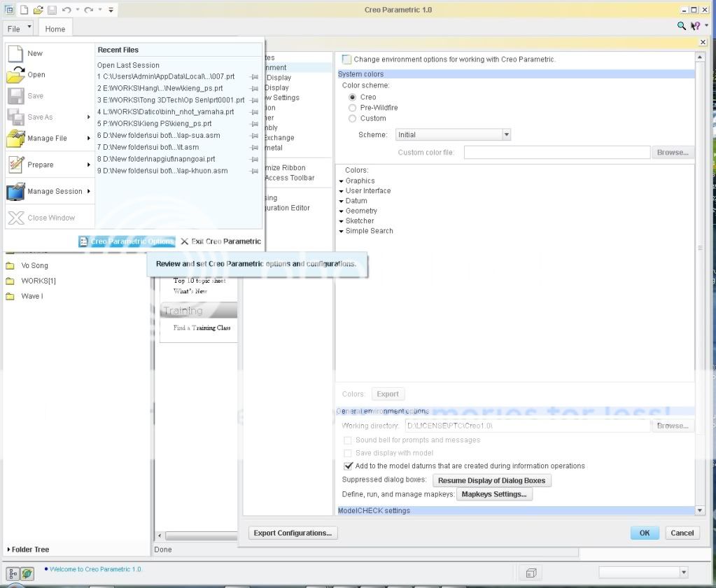
Task: Click the Prepare icon in File menu
Action: coord(16,164)
